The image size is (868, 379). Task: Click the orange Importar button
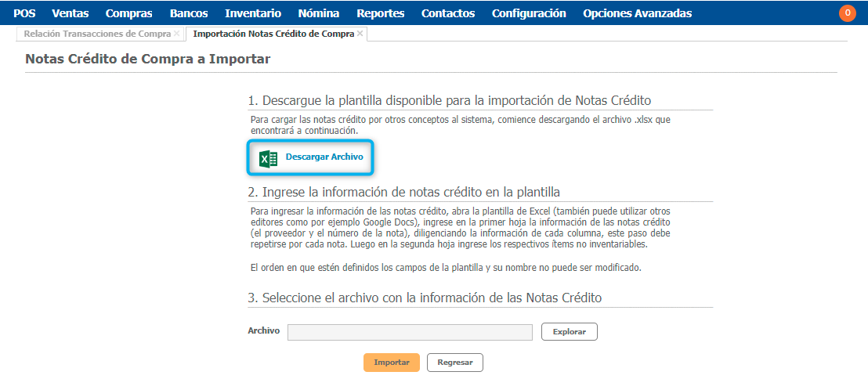391,363
